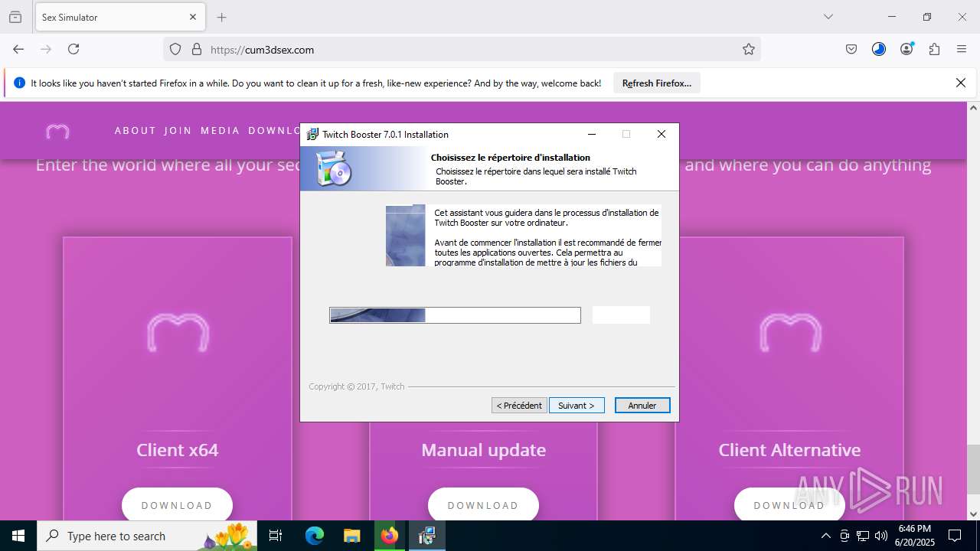Bookmark this page with the star icon
980x551 pixels.
749,49
